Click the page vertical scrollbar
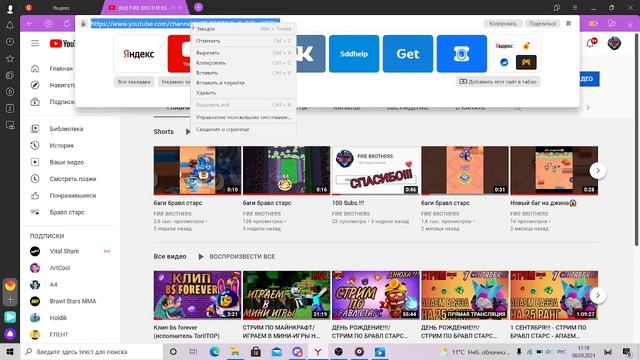Viewport: 640px width, 360px height. 637,139
